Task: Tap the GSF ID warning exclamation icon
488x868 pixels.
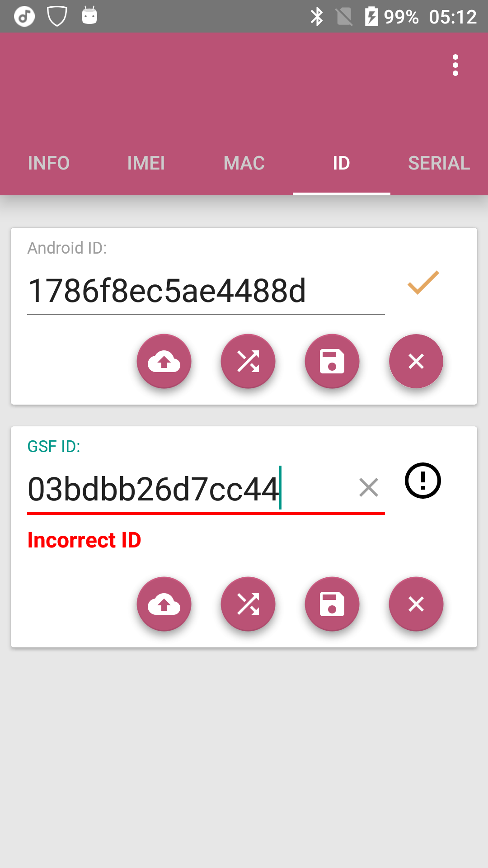Action: [x=423, y=481]
